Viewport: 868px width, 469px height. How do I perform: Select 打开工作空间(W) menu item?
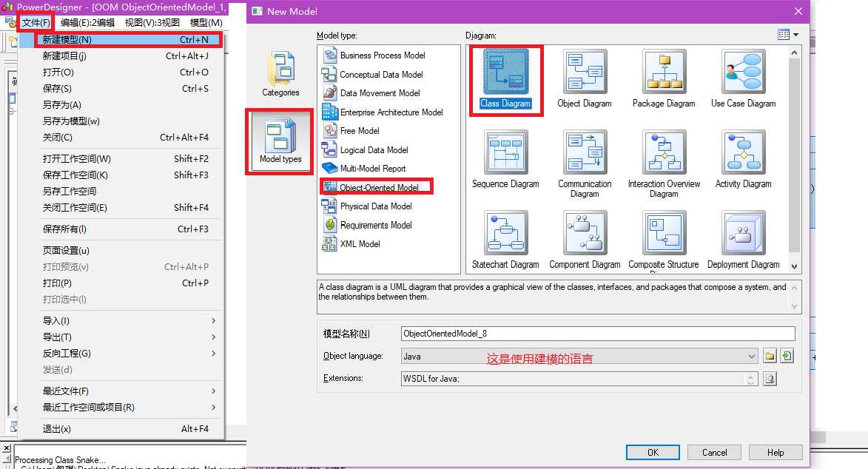pyautogui.click(x=121, y=159)
